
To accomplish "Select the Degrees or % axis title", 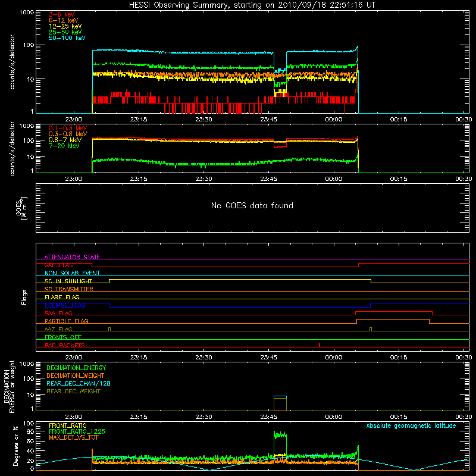I will coord(15,446).
